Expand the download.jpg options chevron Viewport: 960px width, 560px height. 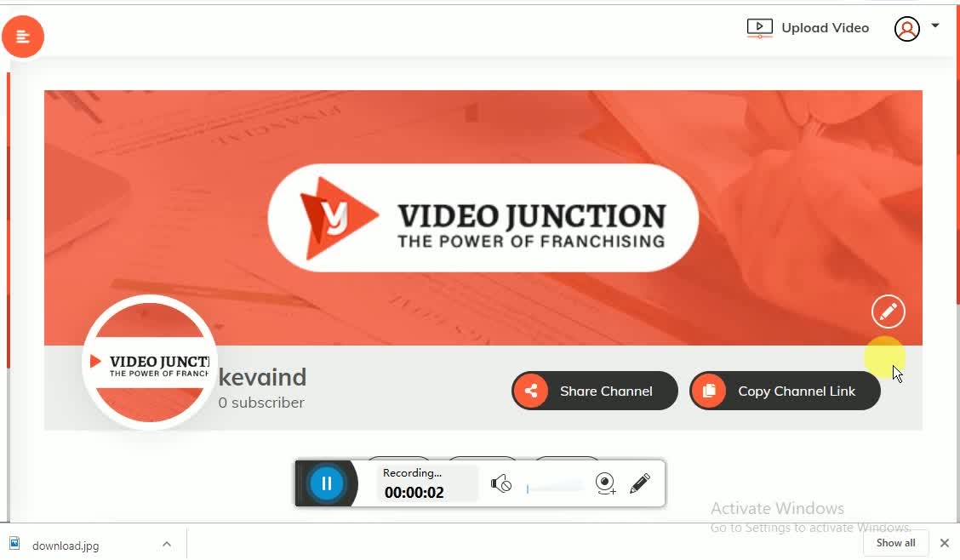tap(167, 544)
